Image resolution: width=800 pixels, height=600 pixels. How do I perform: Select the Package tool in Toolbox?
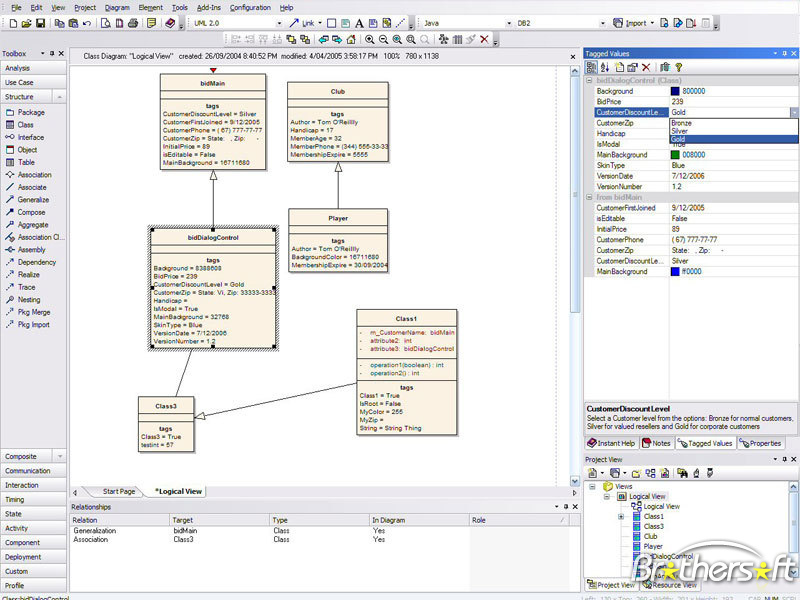[x=30, y=112]
